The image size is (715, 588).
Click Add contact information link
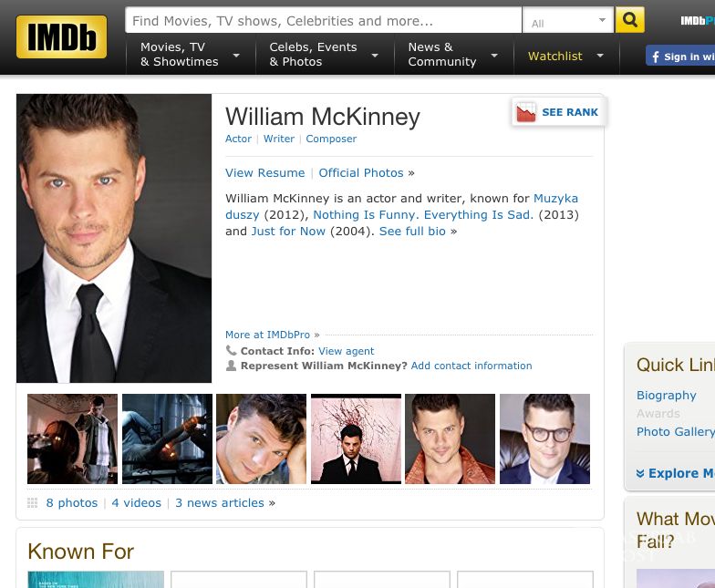[471, 366]
